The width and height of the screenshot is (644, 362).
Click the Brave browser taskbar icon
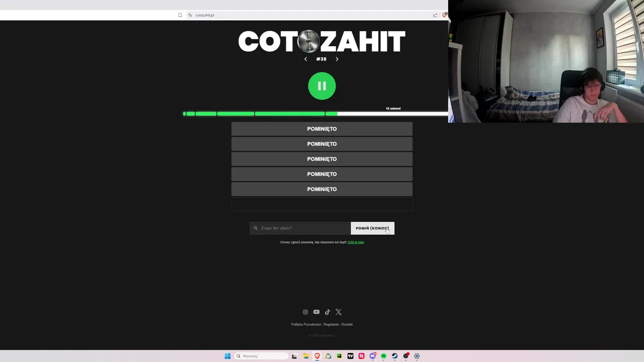pyautogui.click(x=317, y=356)
